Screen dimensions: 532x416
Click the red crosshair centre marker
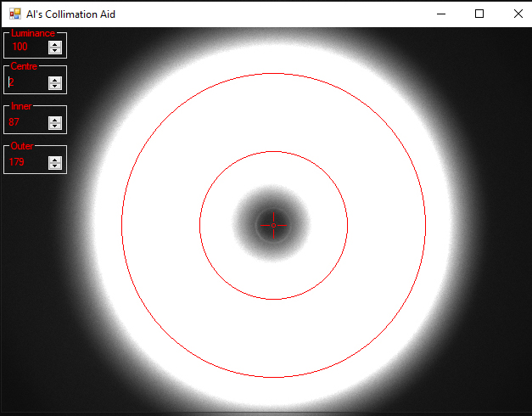273,225
